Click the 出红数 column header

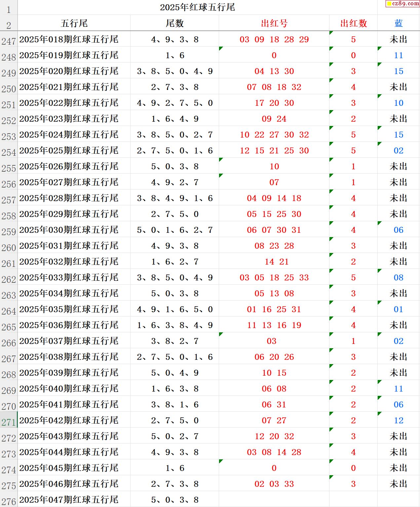pos(353,23)
